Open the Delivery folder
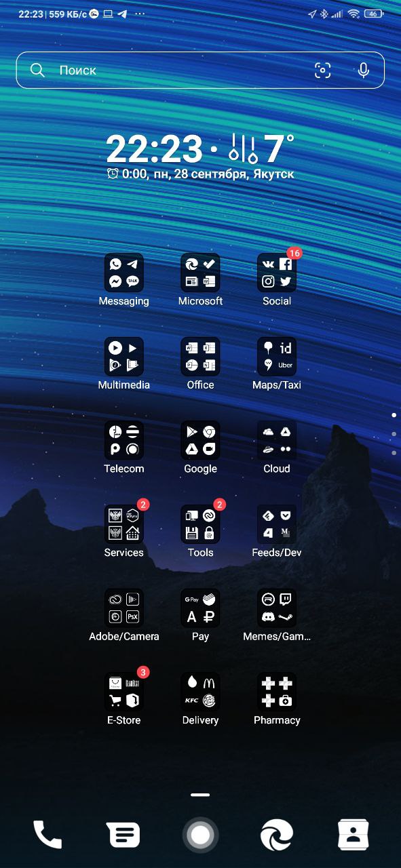 pos(200,692)
